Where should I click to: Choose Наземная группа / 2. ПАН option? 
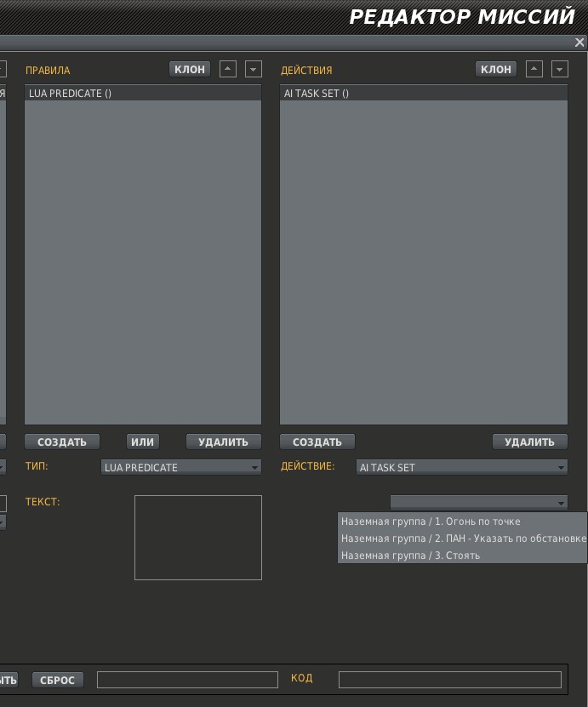[x=463, y=539]
